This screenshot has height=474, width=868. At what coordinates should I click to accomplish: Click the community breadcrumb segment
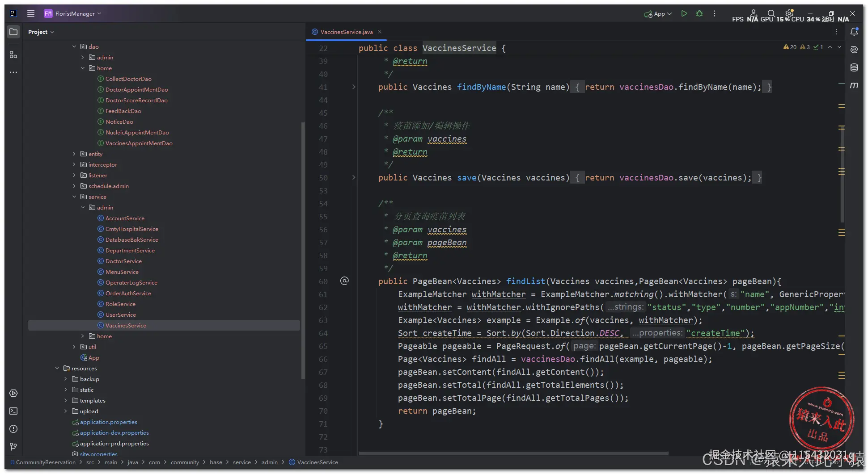click(x=185, y=462)
